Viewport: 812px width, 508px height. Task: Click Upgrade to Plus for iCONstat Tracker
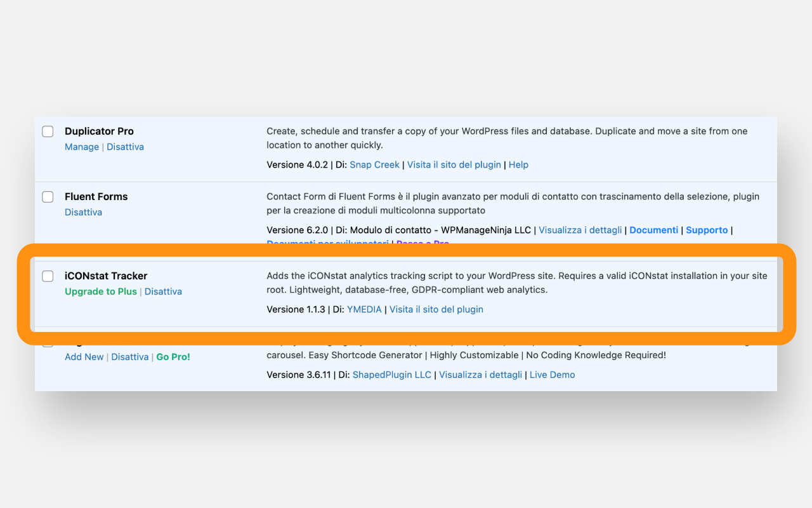(101, 291)
